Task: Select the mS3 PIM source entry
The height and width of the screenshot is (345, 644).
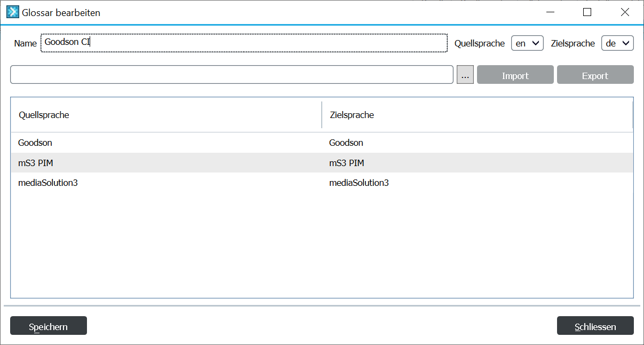Action: [x=36, y=163]
